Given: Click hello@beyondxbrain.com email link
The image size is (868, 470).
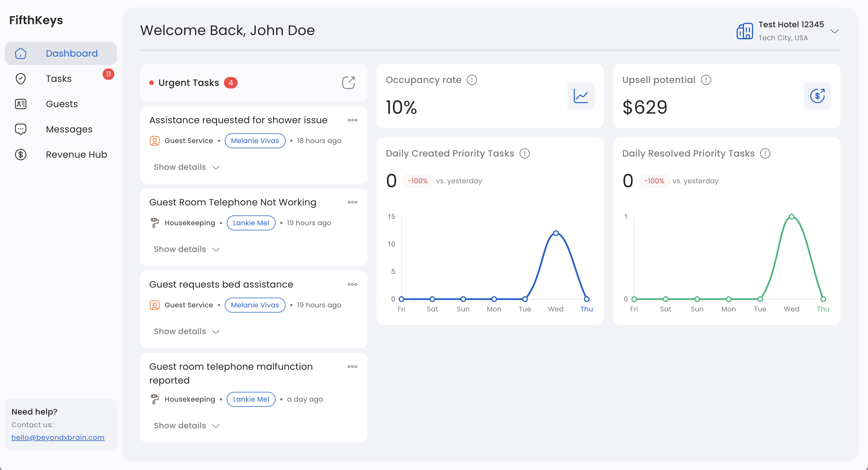Looking at the screenshot, I should click(x=58, y=437).
